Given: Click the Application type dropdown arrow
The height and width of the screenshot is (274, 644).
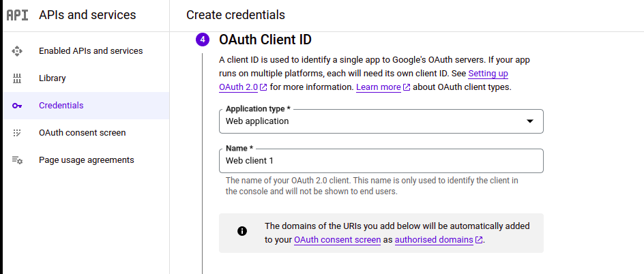Looking at the screenshot, I should pos(530,121).
